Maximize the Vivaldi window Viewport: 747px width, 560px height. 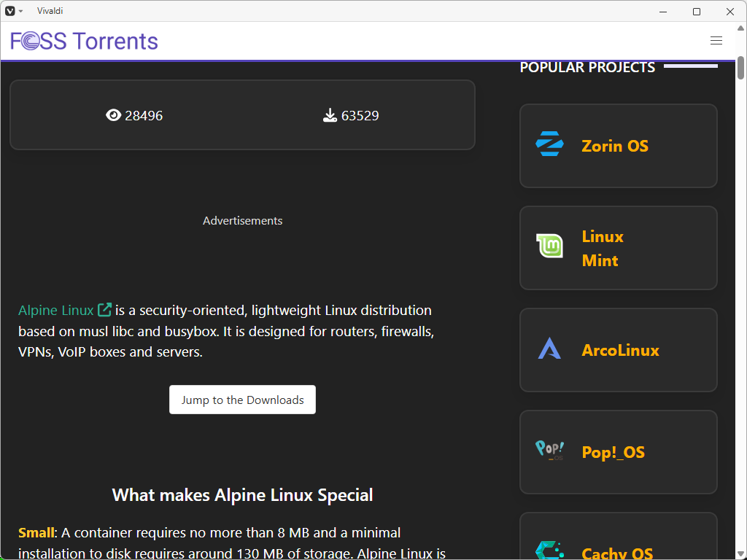point(697,11)
